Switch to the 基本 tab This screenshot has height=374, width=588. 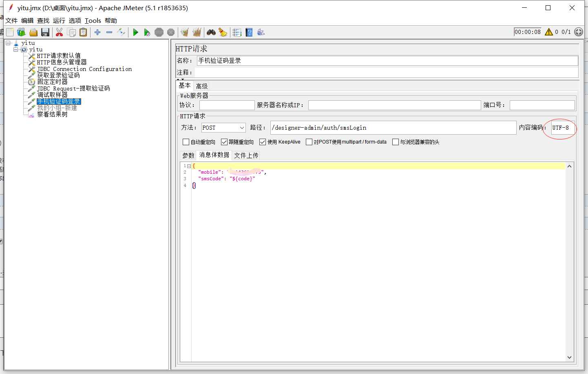pyautogui.click(x=185, y=85)
